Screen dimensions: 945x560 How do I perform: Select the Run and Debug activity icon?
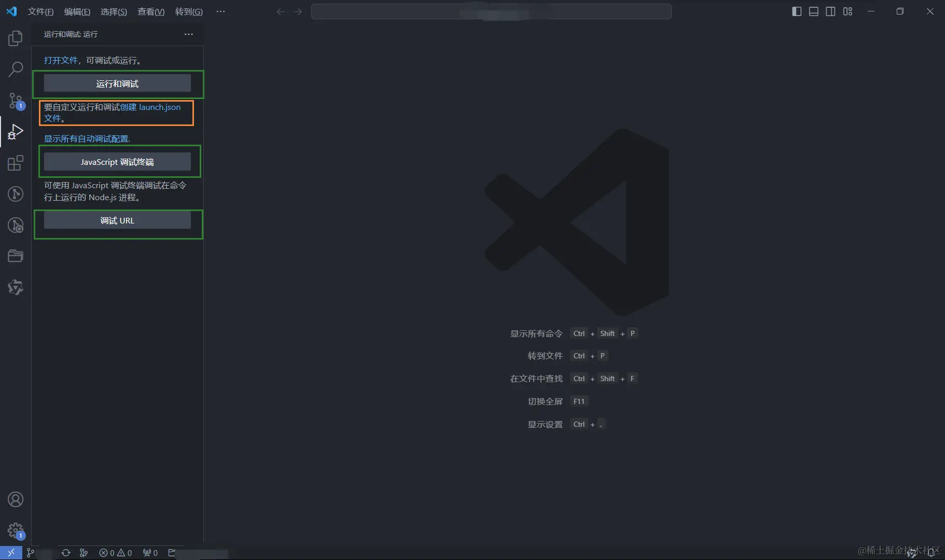(16, 132)
